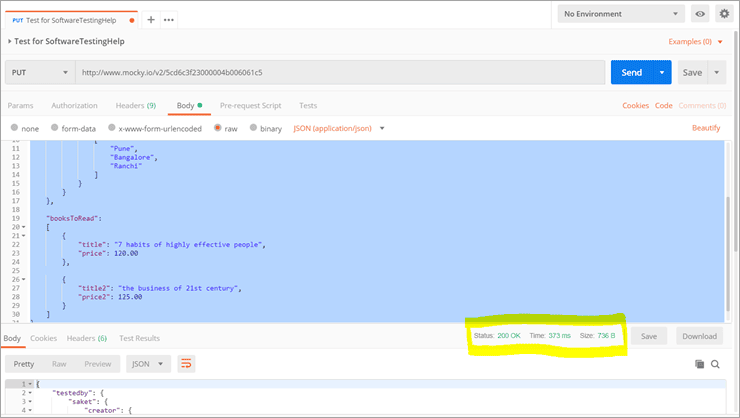Copy response with the copy icon
This screenshot has height=418, width=740.
point(700,365)
